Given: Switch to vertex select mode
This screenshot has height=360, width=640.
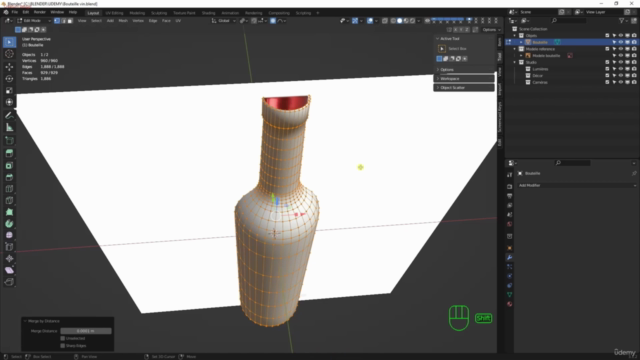Looking at the screenshot, I should point(57,20).
